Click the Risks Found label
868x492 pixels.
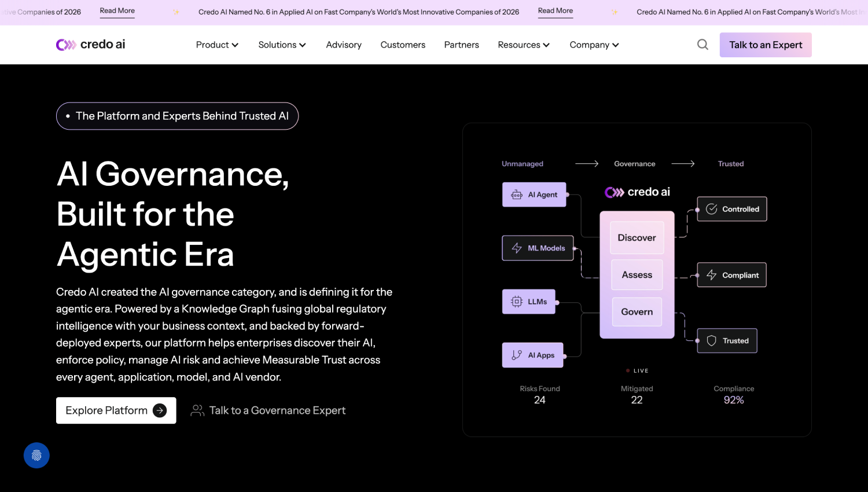(540, 388)
